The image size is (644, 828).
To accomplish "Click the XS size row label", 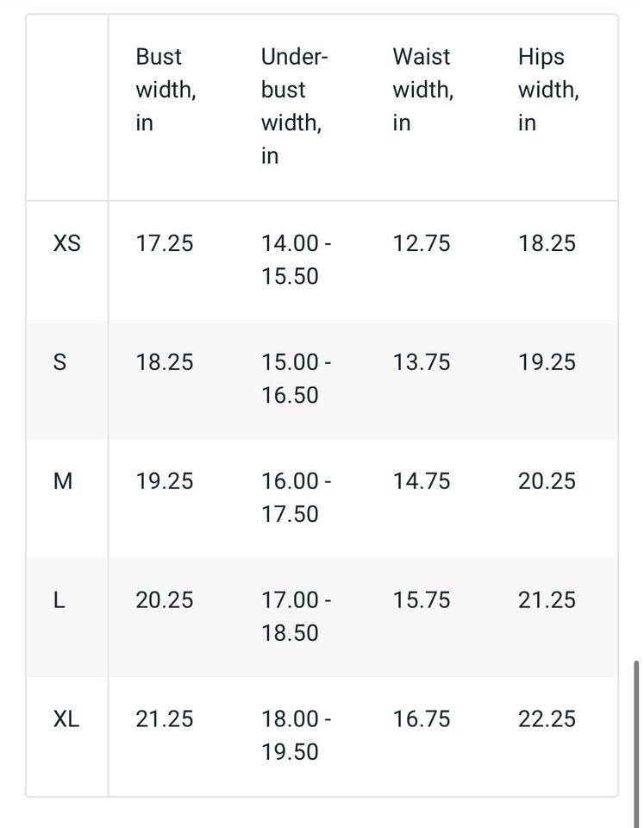I will point(67,244).
